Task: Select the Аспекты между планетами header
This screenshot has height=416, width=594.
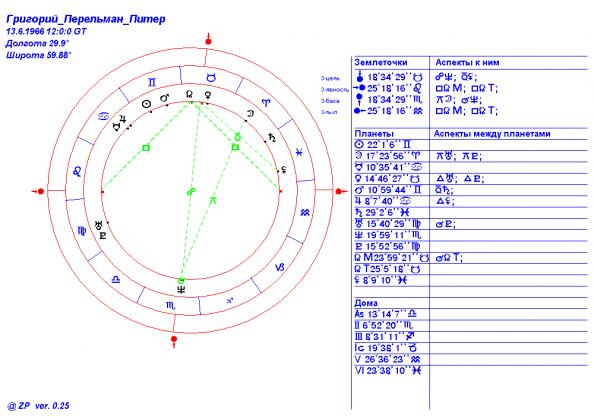Action: [492, 134]
